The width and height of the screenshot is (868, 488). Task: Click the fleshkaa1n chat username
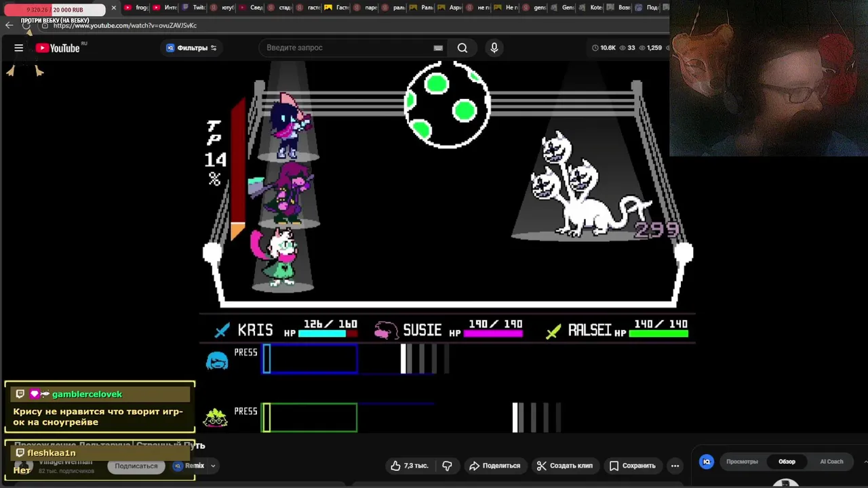point(52,453)
